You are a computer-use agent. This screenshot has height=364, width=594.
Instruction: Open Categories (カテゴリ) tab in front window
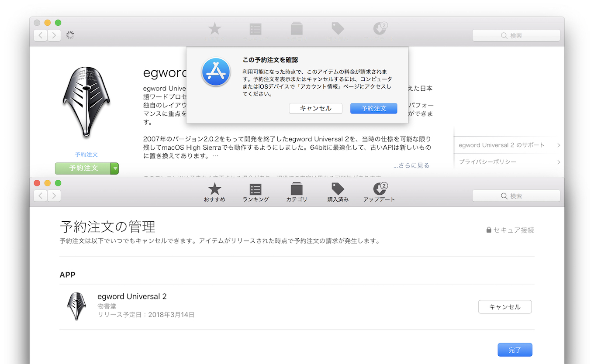click(x=297, y=192)
